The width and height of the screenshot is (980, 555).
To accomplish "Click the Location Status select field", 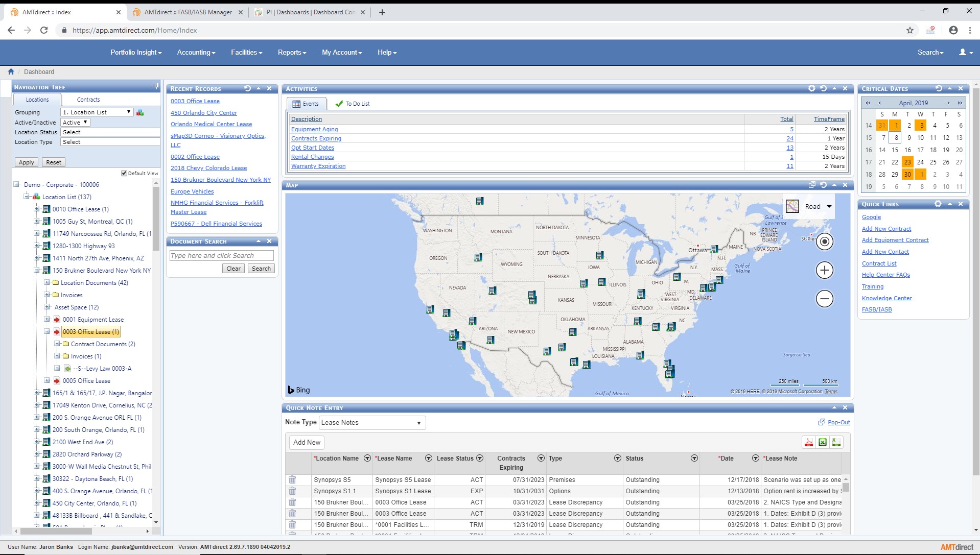I will tap(110, 132).
